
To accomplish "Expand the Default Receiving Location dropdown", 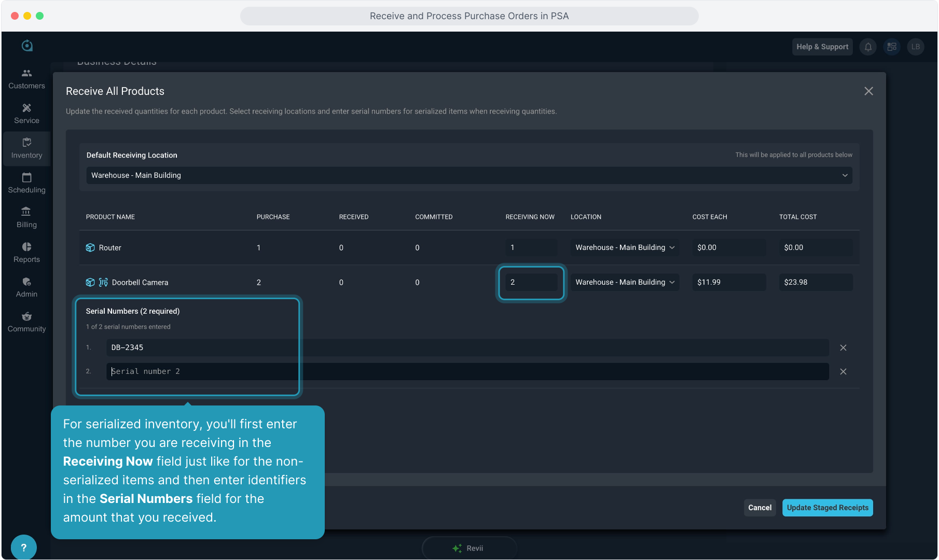I will [469, 175].
